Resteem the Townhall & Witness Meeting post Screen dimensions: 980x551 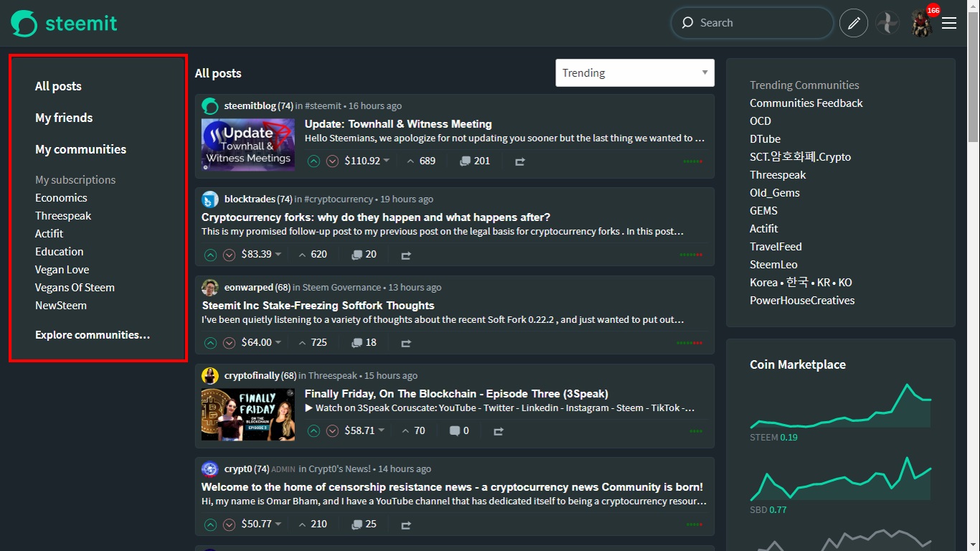pos(520,161)
